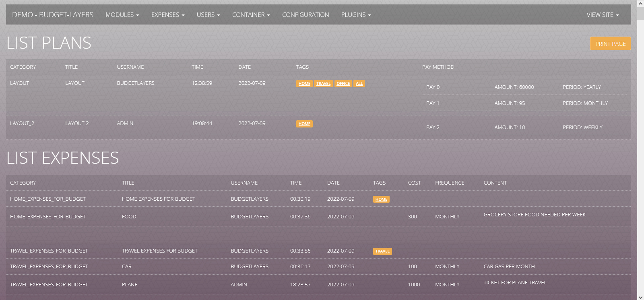Select the Travel tag in Layout plan row
644x300 pixels.
[x=323, y=84]
